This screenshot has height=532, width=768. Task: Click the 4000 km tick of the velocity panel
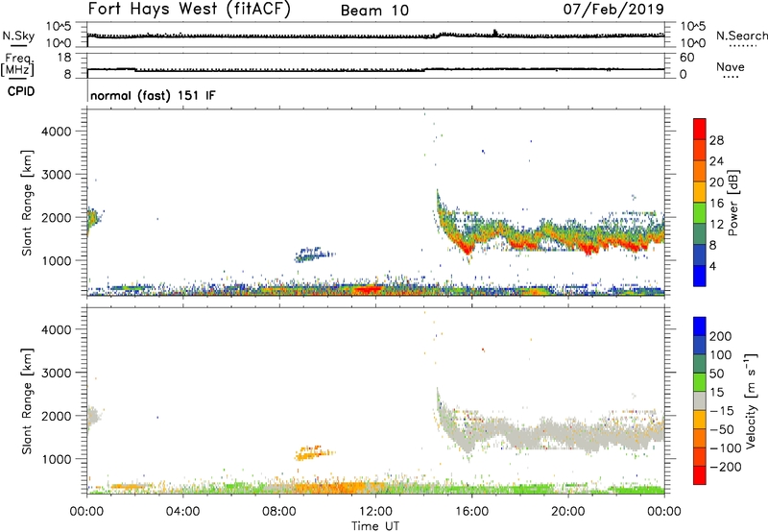pyautogui.click(x=57, y=329)
